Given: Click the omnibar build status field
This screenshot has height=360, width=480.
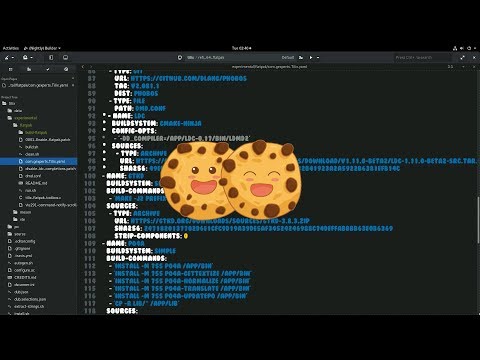Looking at the screenshot, I should 236,58.
